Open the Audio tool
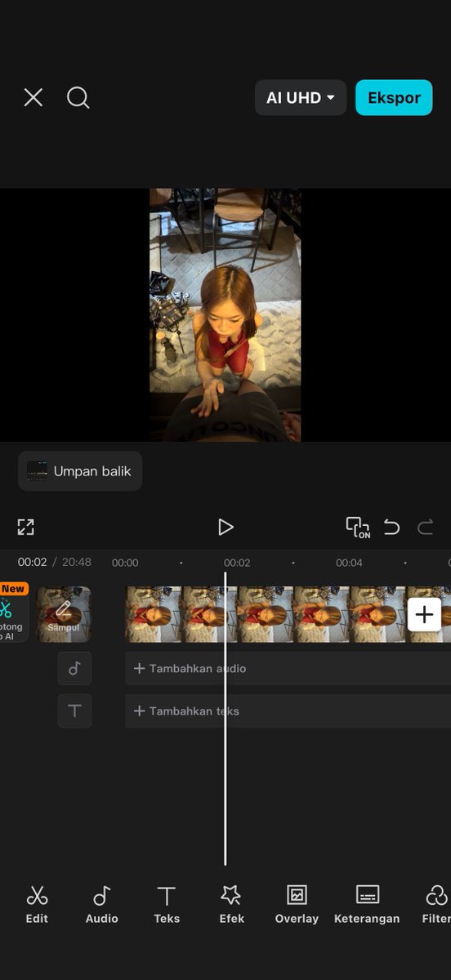Image resolution: width=451 pixels, height=980 pixels. [101, 905]
